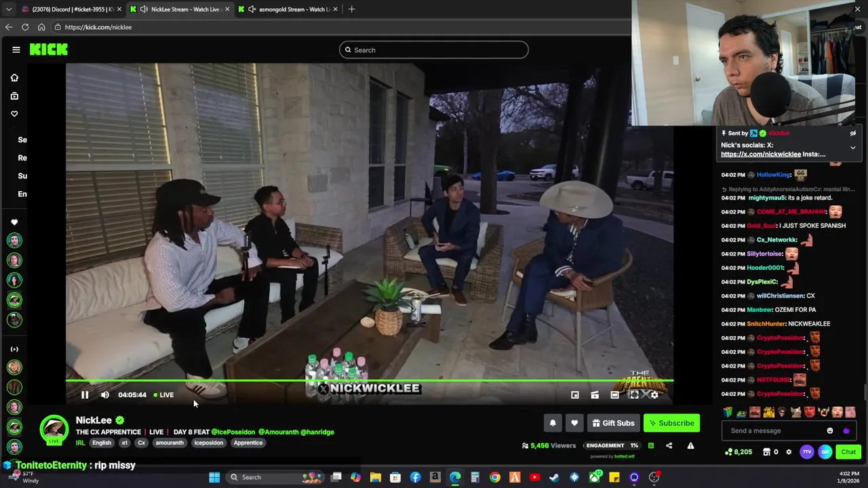Open chat settings gear

[x=789, y=452]
